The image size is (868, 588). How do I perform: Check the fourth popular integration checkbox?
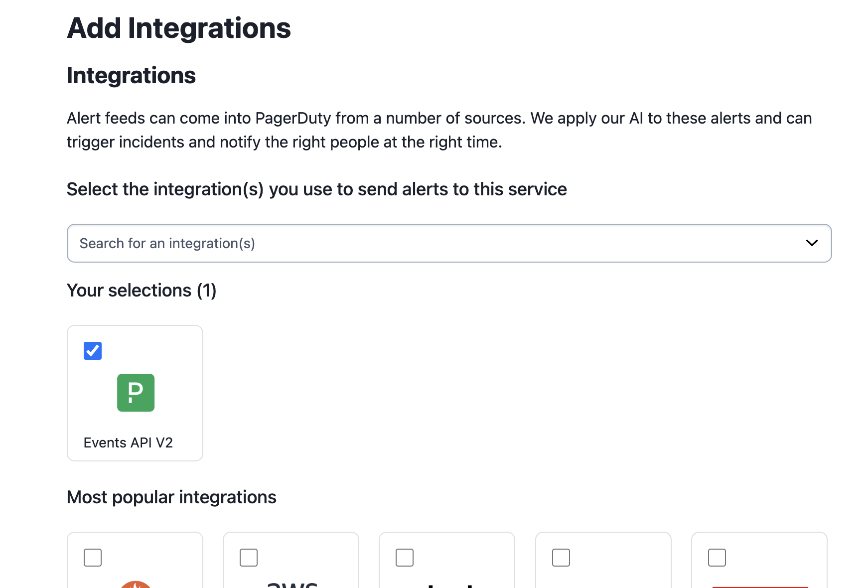click(x=561, y=558)
